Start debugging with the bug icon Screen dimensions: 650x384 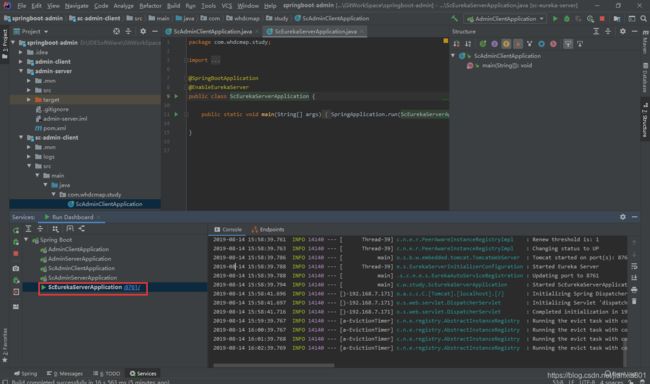567,19
